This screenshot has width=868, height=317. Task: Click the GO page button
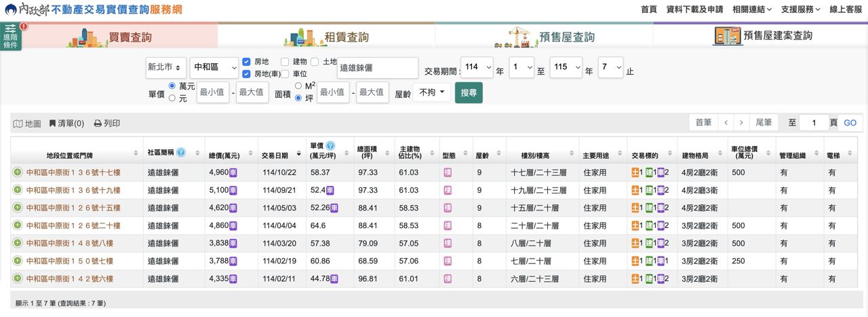coord(850,123)
